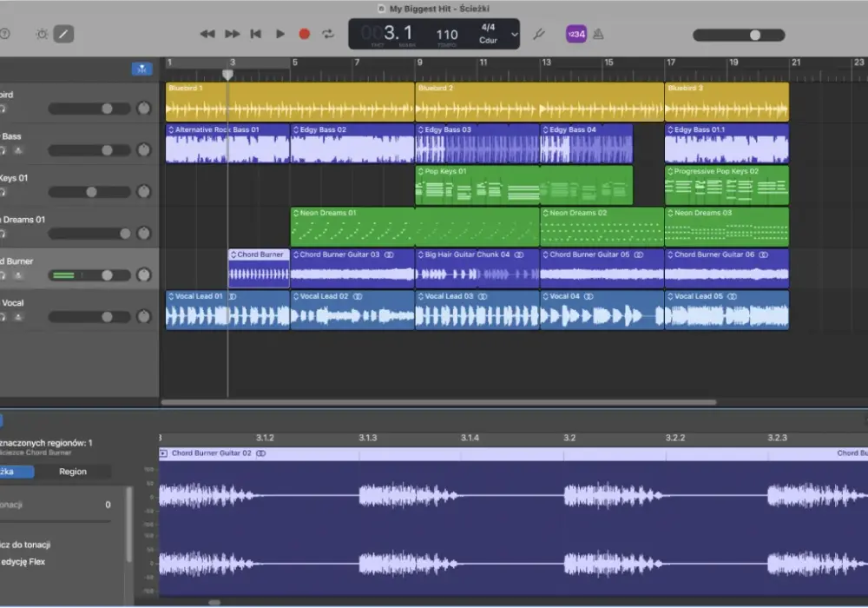Start playback with the Play button
This screenshot has width=868, height=608.
pyautogui.click(x=280, y=35)
